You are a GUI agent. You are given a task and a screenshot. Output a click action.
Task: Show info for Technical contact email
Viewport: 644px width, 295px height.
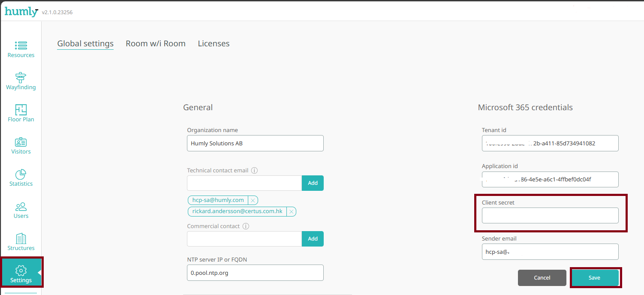[x=254, y=171]
